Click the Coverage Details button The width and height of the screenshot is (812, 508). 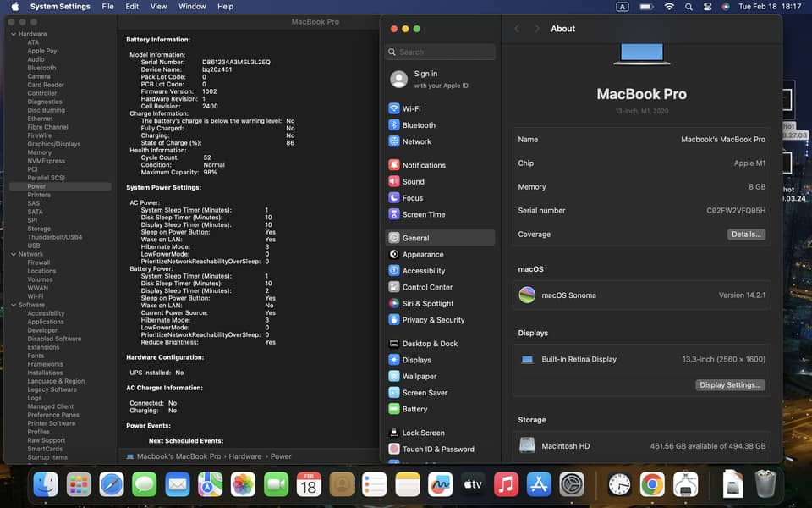coord(745,235)
